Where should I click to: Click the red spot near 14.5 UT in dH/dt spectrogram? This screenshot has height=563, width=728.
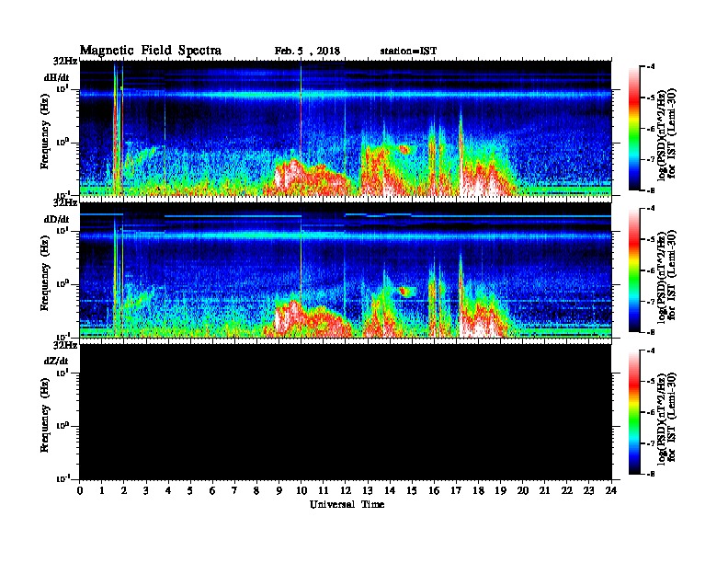click(403, 149)
